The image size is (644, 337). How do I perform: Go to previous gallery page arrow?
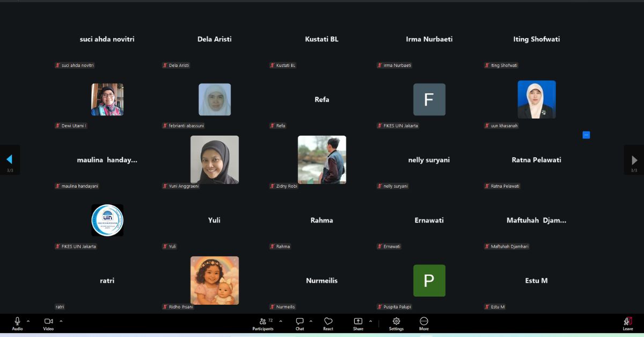(x=9, y=159)
